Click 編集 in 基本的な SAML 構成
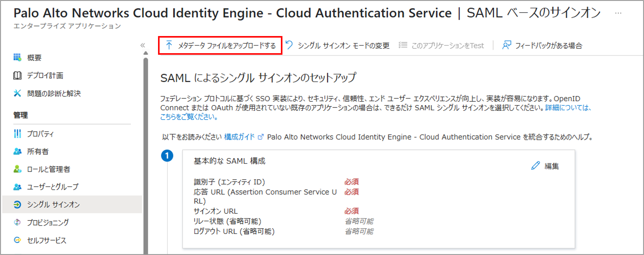 tap(551, 166)
